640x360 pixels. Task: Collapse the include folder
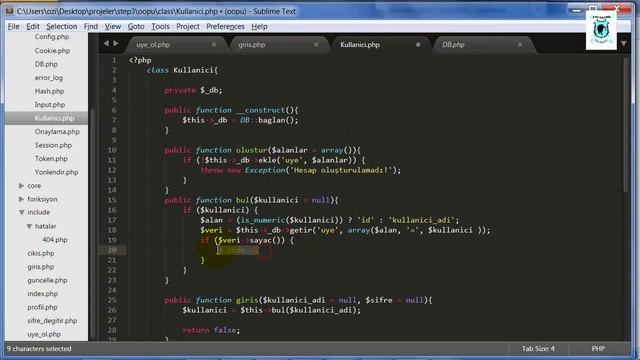pos(22,212)
